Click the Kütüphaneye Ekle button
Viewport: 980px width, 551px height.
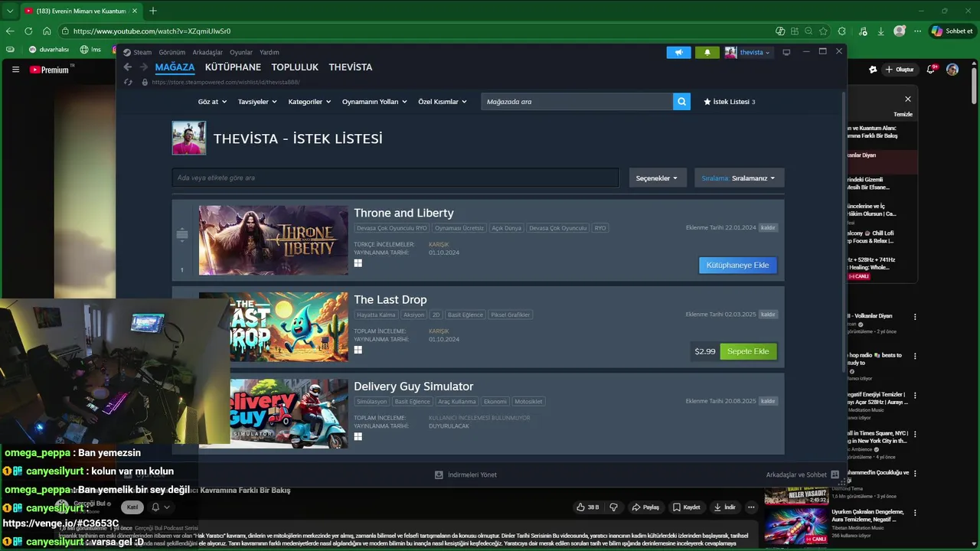[x=738, y=265]
